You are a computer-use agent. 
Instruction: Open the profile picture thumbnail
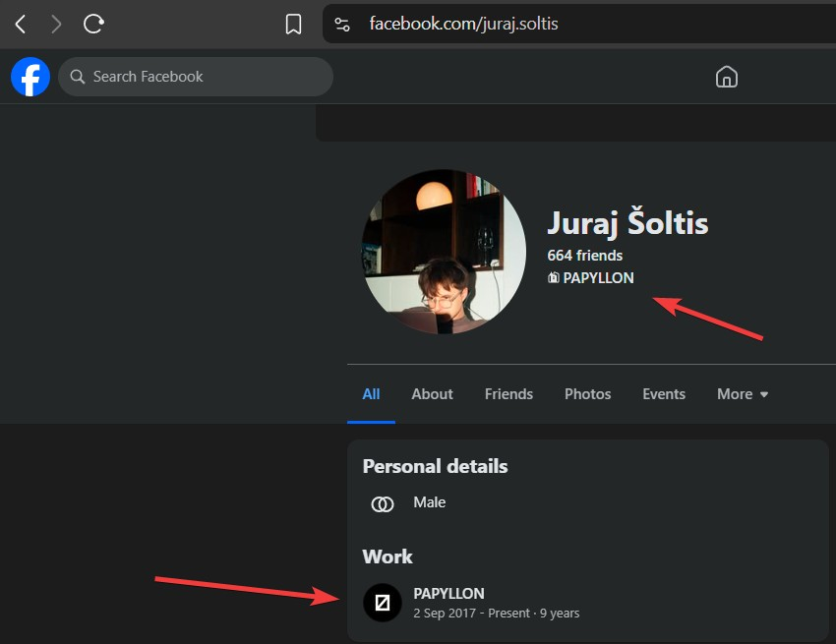[x=445, y=252]
